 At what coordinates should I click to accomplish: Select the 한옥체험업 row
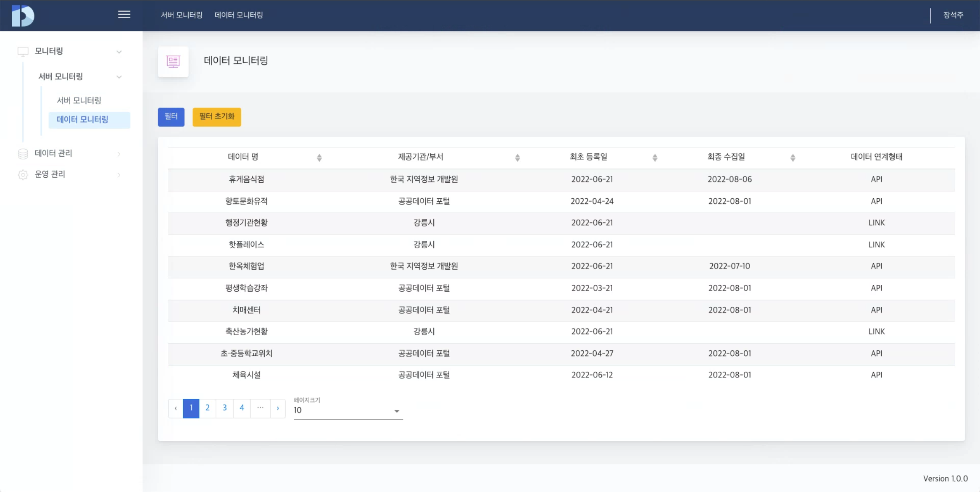click(x=561, y=267)
